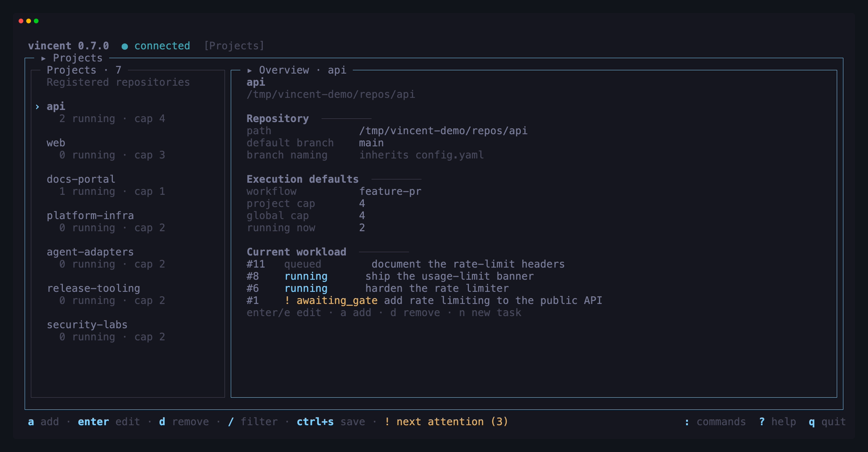Click the '! awaiting_gate' status
Viewport: 868px width, 452px height.
(x=331, y=300)
